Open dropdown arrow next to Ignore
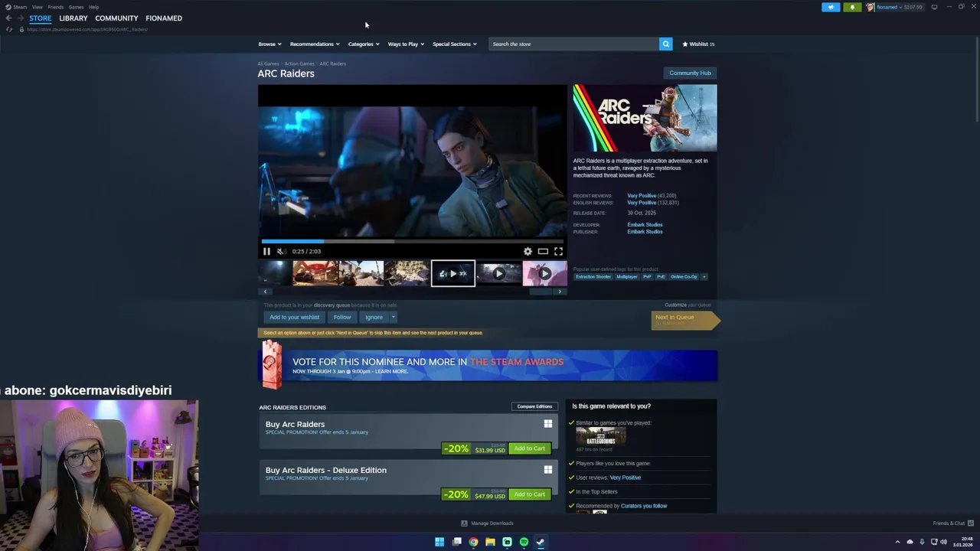The height and width of the screenshot is (551, 980). [x=394, y=317]
